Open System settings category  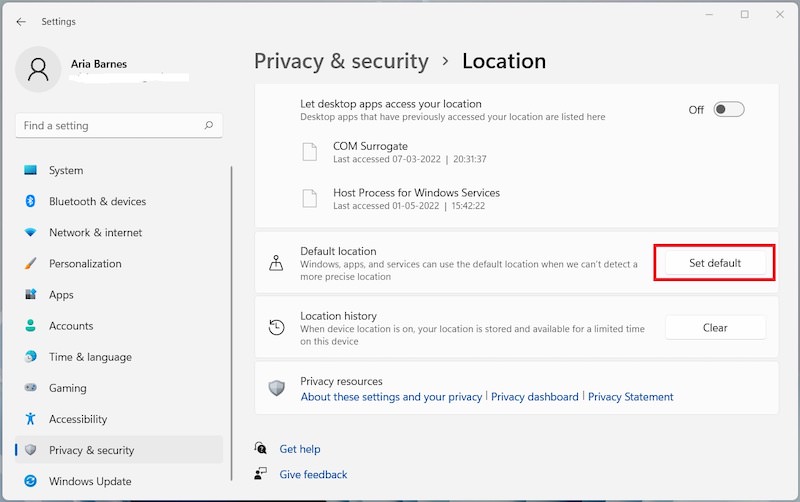pos(118,170)
